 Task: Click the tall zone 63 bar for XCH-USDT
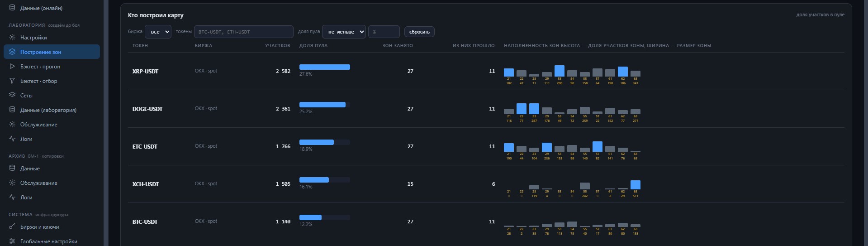click(636, 185)
